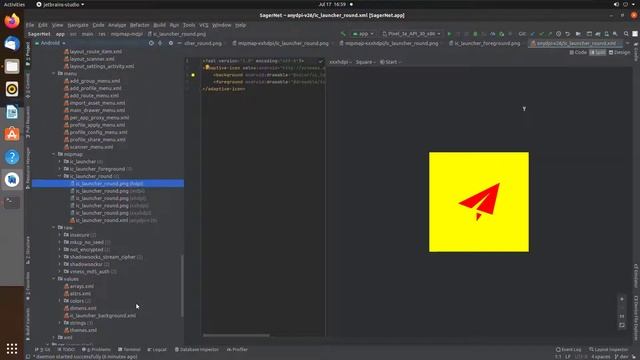Open Terminal app from the dock
This screenshot has width=640, height=360.
12,202
